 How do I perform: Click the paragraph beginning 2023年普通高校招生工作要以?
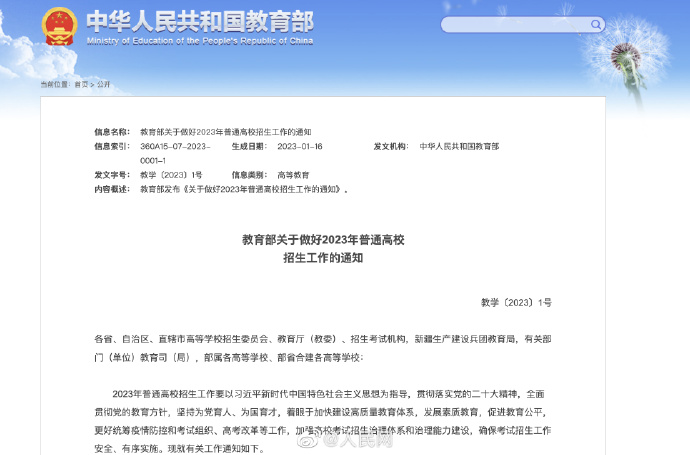[x=323, y=421]
